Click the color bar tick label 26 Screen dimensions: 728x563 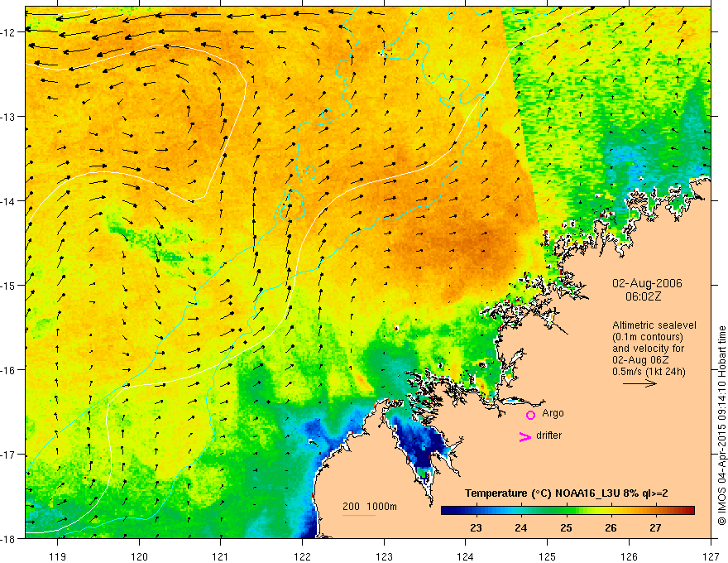611,527
